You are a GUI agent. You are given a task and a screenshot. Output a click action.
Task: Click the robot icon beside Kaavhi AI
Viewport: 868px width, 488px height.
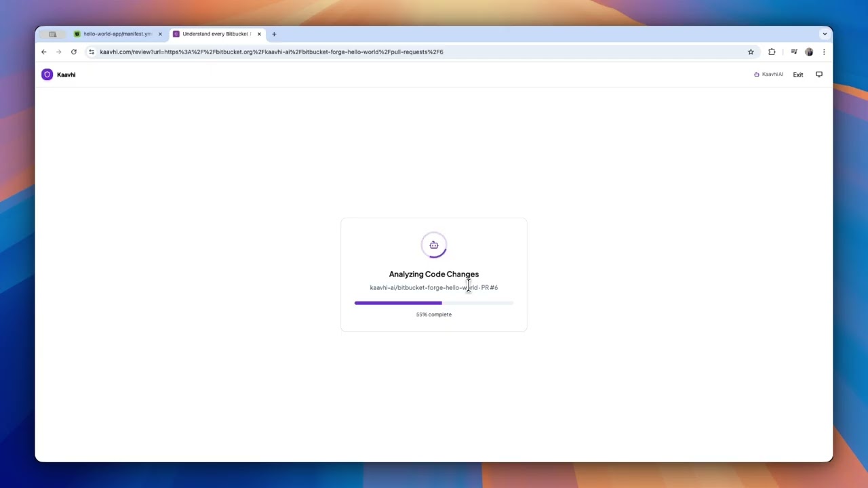click(x=757, y=75)
